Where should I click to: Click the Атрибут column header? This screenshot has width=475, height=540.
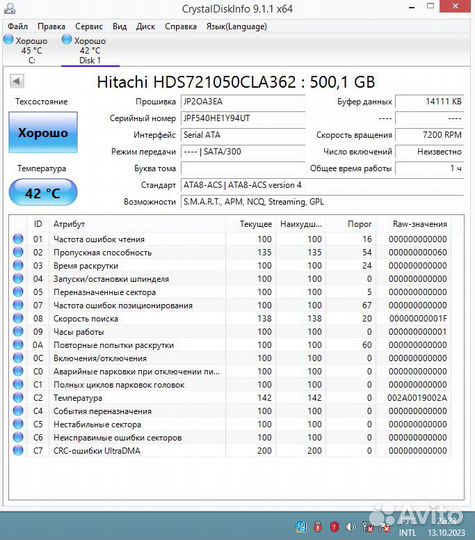pyautogui.click(x=138, y=224)
